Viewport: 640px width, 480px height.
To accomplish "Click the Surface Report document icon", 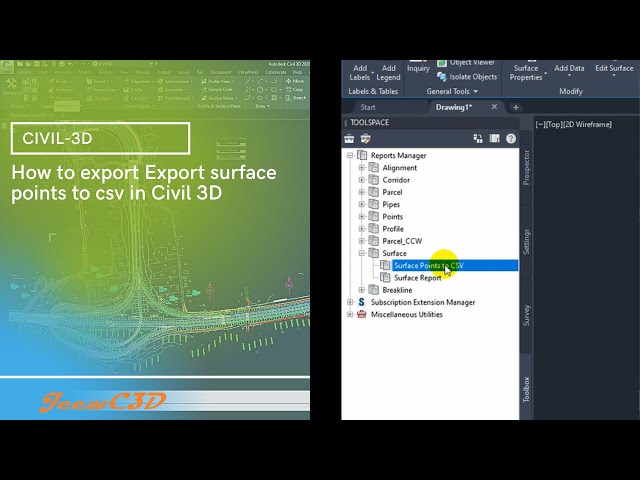I will pyautogui.click(x=385, y=278).
